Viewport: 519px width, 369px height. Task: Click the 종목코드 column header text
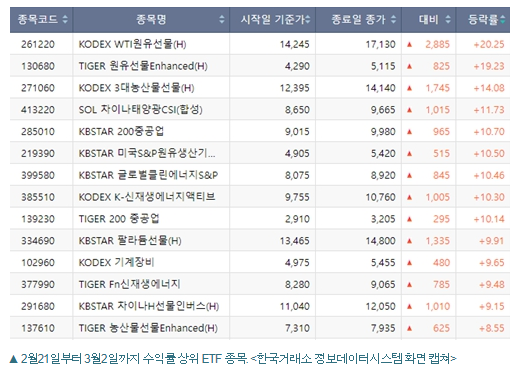[38, 19]
